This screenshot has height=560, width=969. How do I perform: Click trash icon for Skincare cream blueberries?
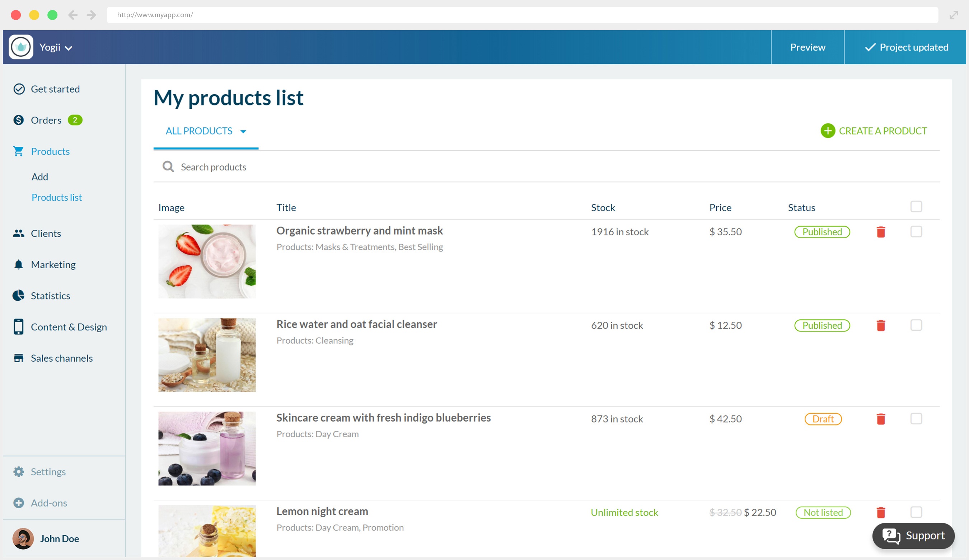(881, 419)
